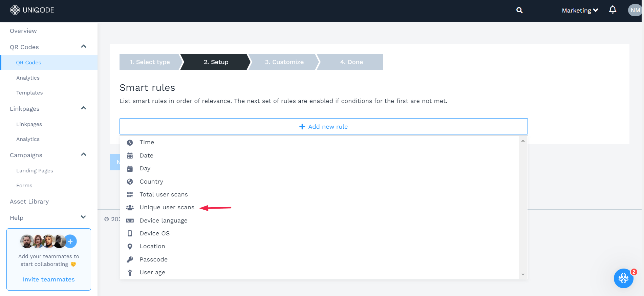Open the NM user avatar menu
Image resolution: width=644 pixels, height=296 pixels.
[635, 10]
